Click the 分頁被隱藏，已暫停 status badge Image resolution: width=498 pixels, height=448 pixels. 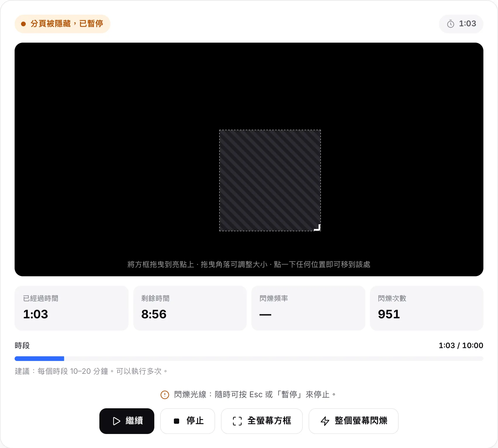(x=63, y=24)
